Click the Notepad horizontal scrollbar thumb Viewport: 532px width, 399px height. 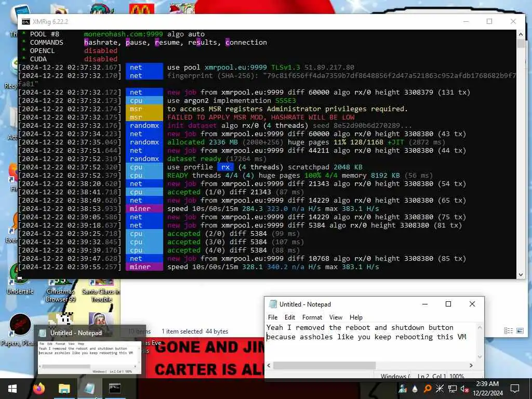point(324,365)
